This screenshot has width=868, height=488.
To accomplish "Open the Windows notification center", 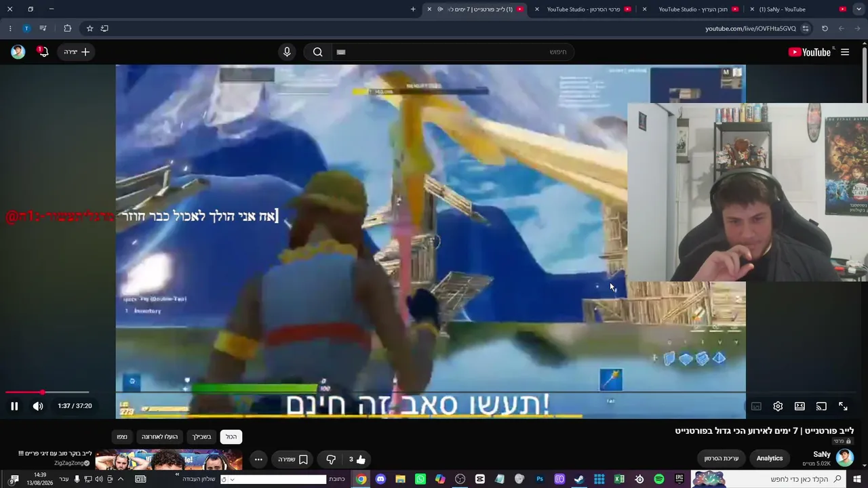I will 14,479.
